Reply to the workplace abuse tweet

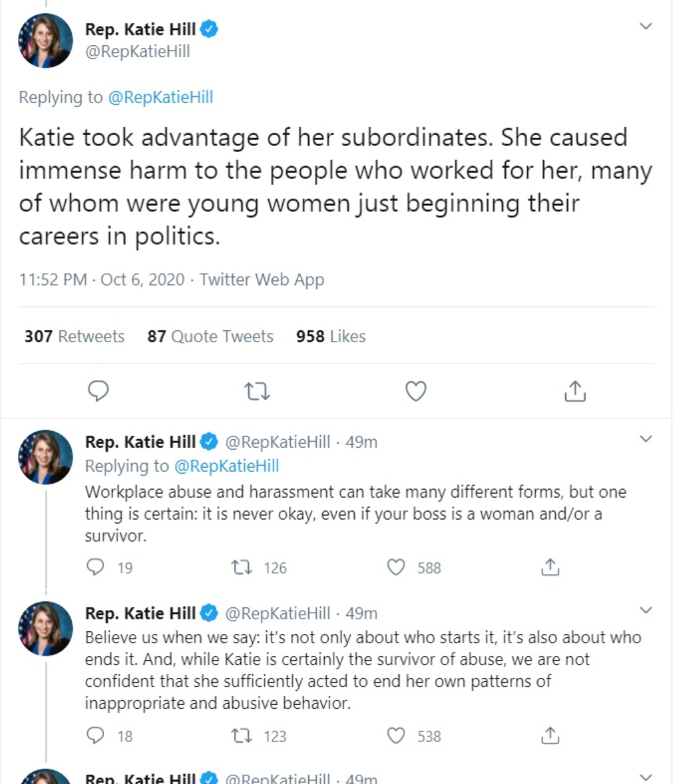(x=96, y=567)
